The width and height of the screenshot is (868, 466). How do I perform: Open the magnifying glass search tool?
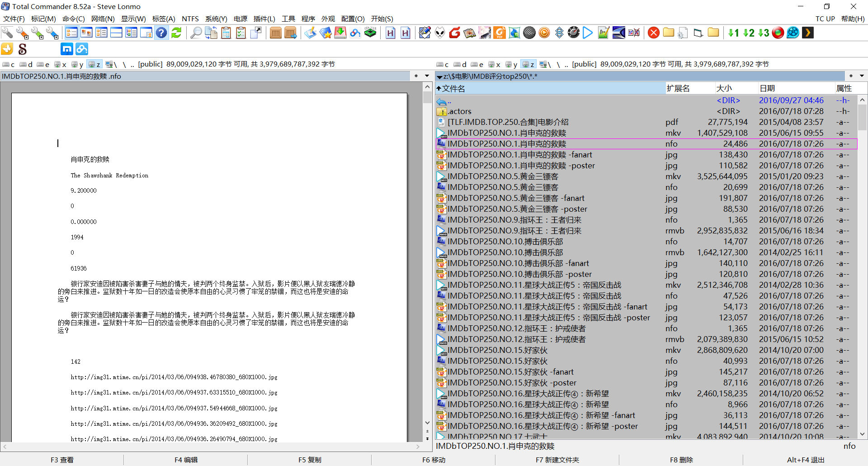(x=196, y=33)
